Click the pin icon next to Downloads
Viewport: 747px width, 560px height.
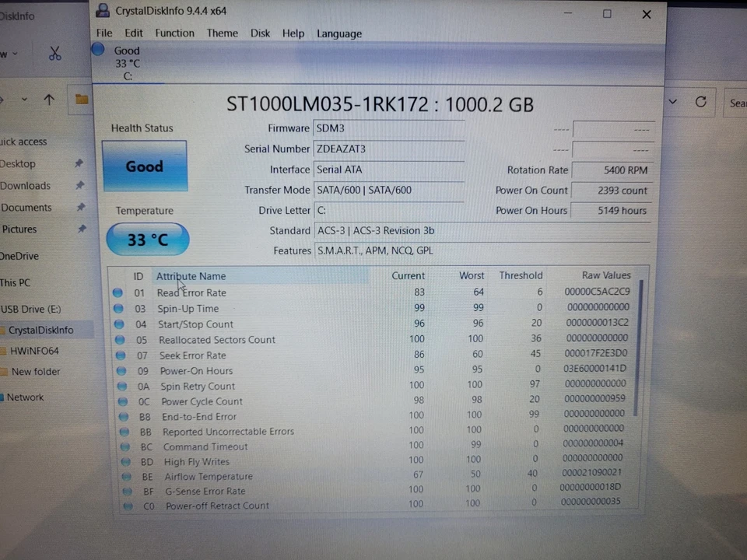click(80, 185)
